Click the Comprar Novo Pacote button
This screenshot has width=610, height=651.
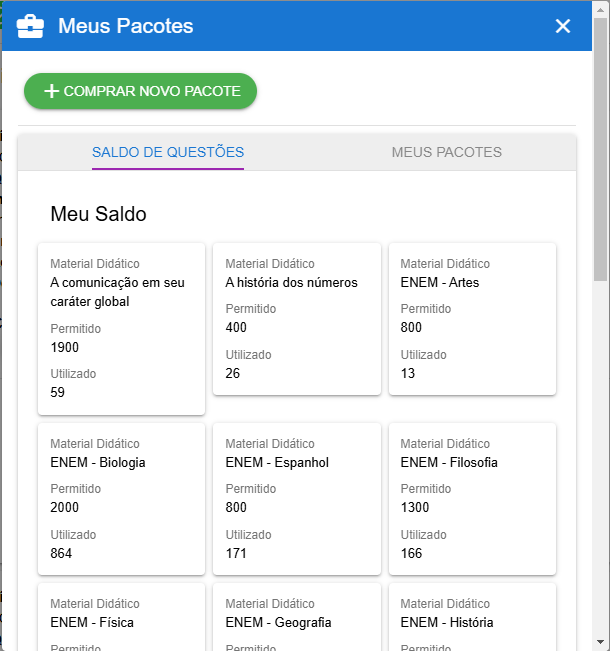pos(141,91)
